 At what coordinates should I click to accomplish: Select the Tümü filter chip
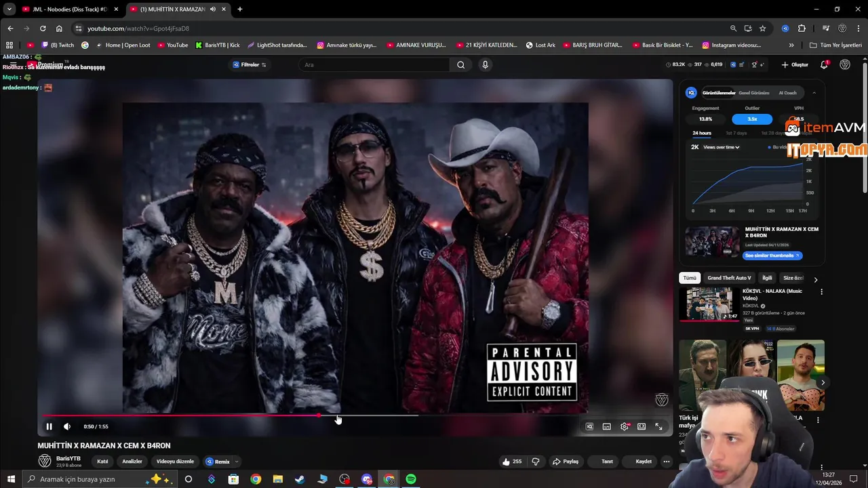tap(690, 278)
